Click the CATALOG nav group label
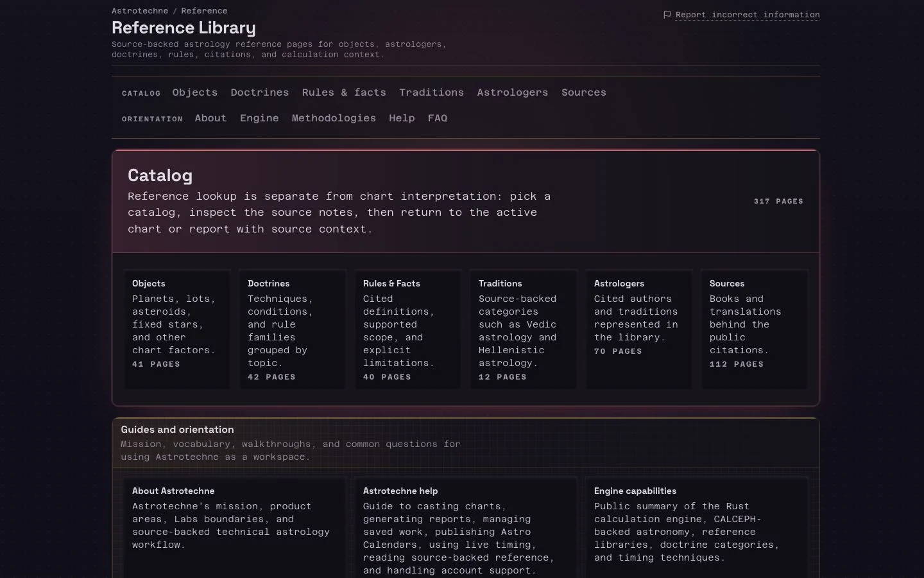Viewport: 924px width, 578px height. pyautogui.click(x=141, y=93)
